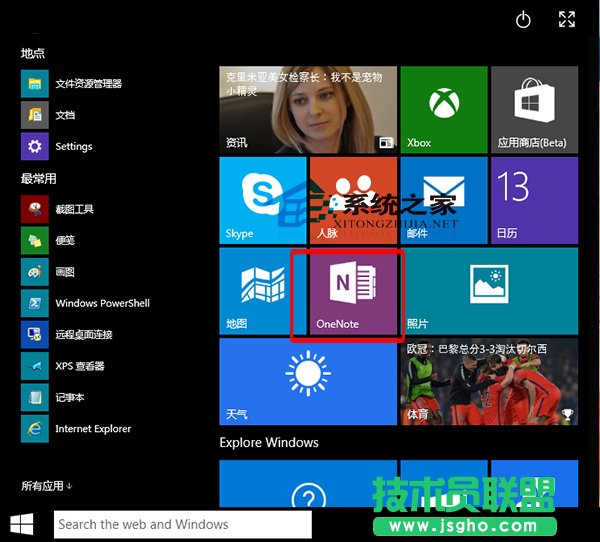Screen dimensions: 600x542
Task: Open the OneNote tile
Action: (348, 291)
